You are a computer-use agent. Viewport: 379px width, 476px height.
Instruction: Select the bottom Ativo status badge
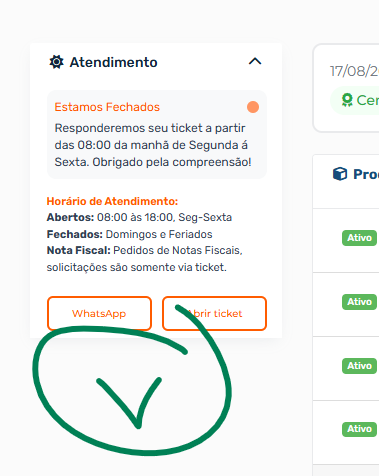(359, 429)
